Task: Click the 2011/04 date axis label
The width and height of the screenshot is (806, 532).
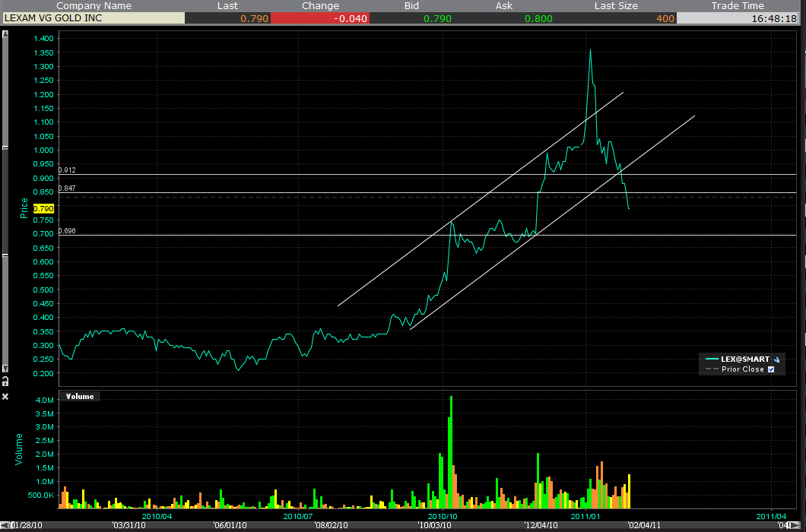Action: click(771, 516)
